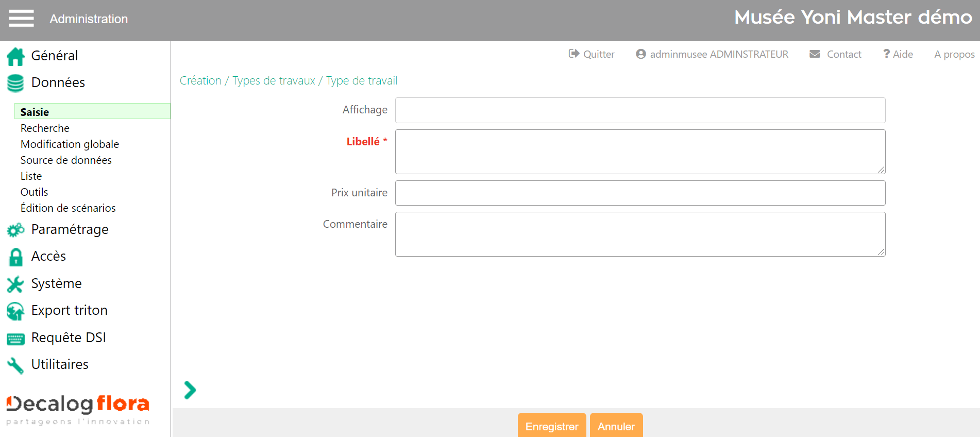Click the Quitter logout link
This screenshot has width=980, height=437.
pos(592,54)
